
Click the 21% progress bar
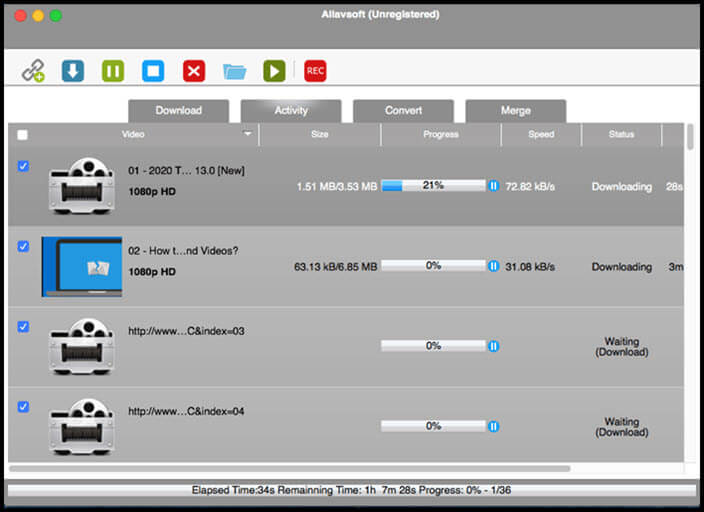click(433, 185)
